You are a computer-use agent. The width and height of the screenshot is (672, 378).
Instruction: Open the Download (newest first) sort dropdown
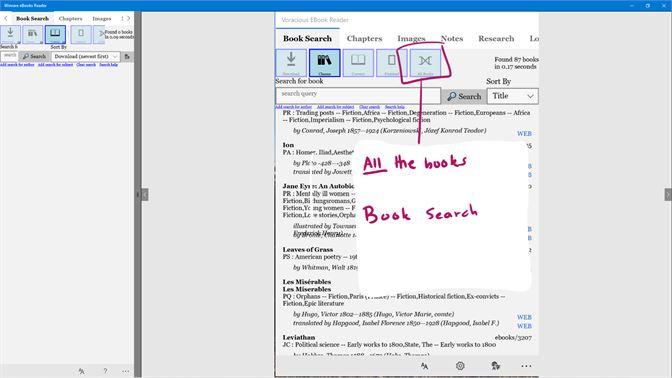[85, 57]
